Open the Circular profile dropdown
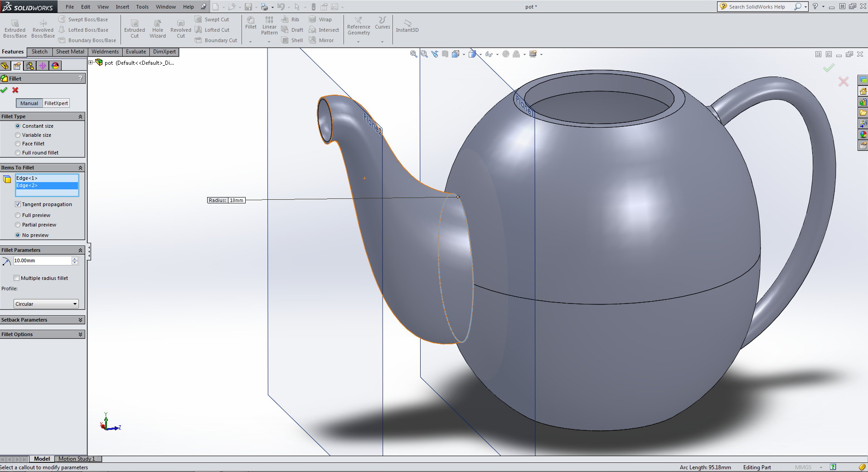The image size is (868, 472). point(46,304)
